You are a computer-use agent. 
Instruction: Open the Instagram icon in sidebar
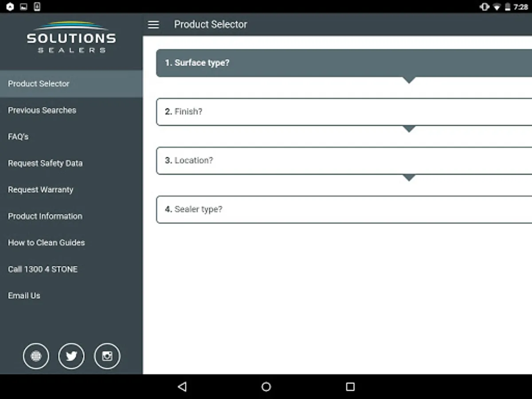pyautogui.click(x=107, y=356)
